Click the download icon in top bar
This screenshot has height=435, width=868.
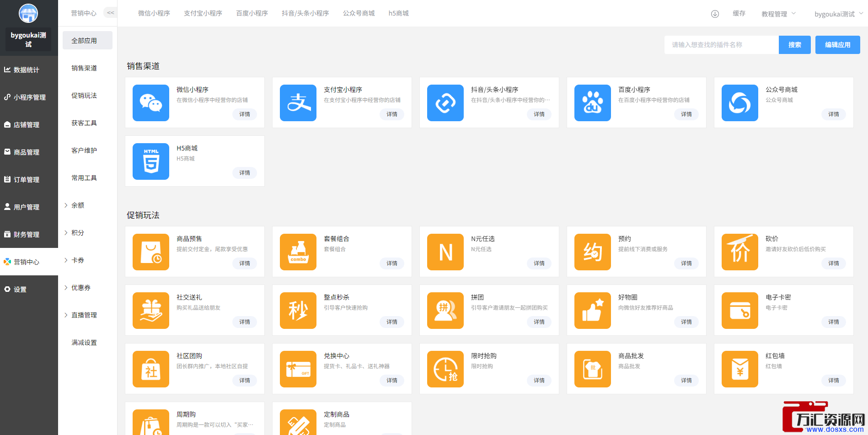pos(715,14)
